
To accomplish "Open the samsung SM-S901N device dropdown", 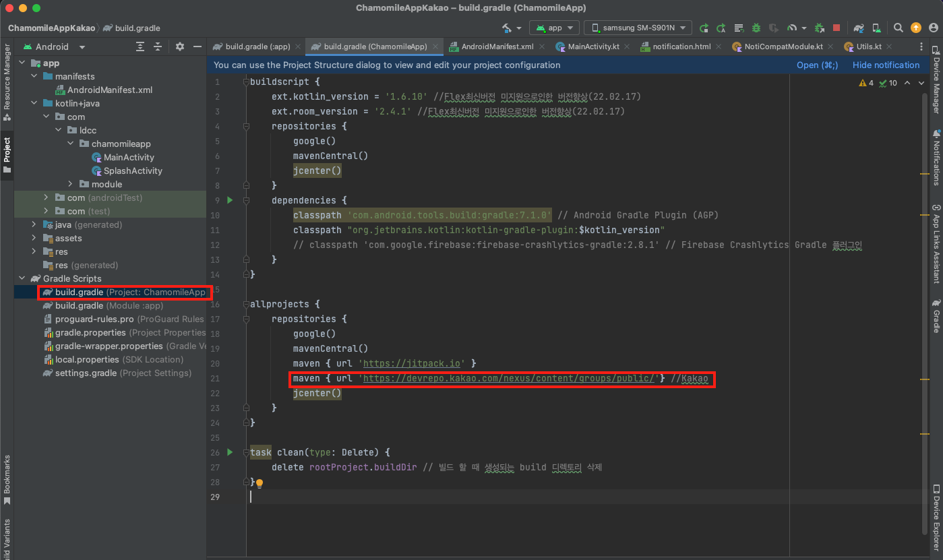I will coord(638,28).
